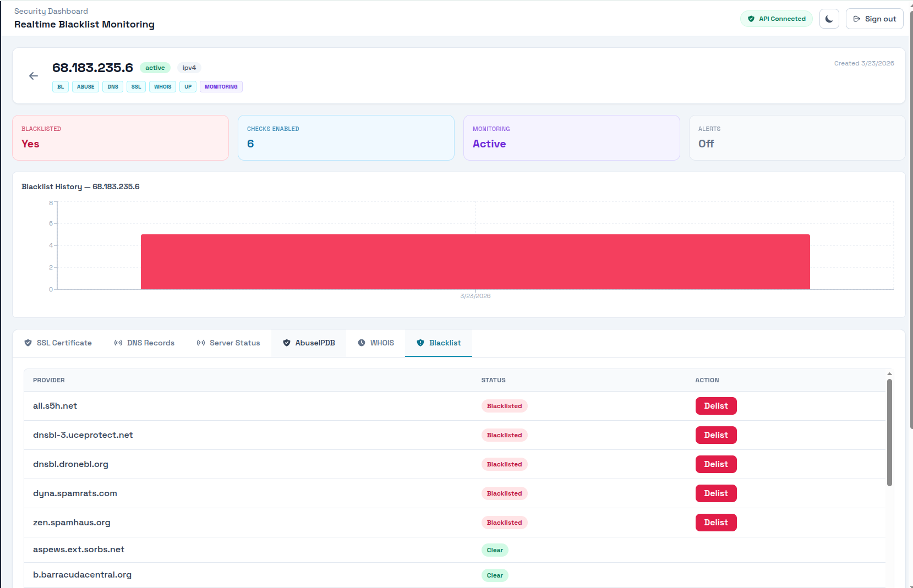Select the AbuseIPDB tab
Screen dimensions: 913x588
[x=309, y=343]
